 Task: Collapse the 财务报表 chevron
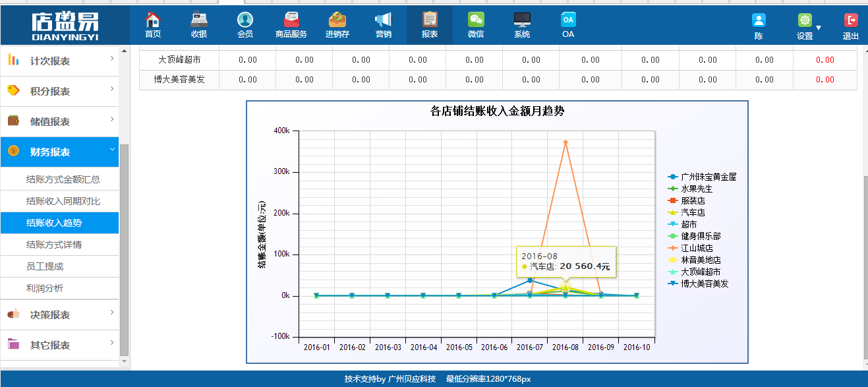click(112, 150)
